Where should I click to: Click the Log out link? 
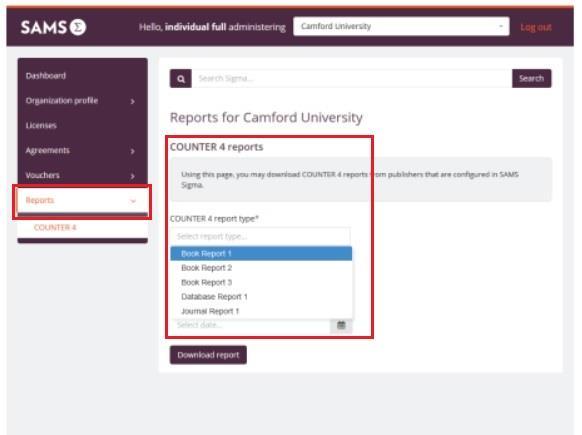pyautogui.click(x=536, y=27)
